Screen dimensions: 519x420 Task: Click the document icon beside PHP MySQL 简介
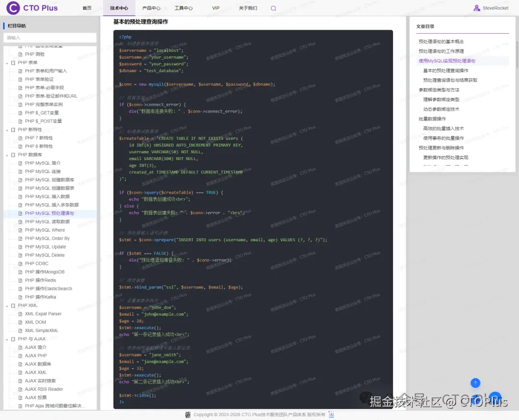(x=21, y=163)
